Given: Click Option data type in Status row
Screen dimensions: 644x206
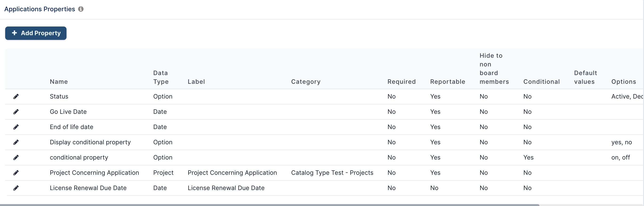Looking at the screenshot, I should (163, 97).
